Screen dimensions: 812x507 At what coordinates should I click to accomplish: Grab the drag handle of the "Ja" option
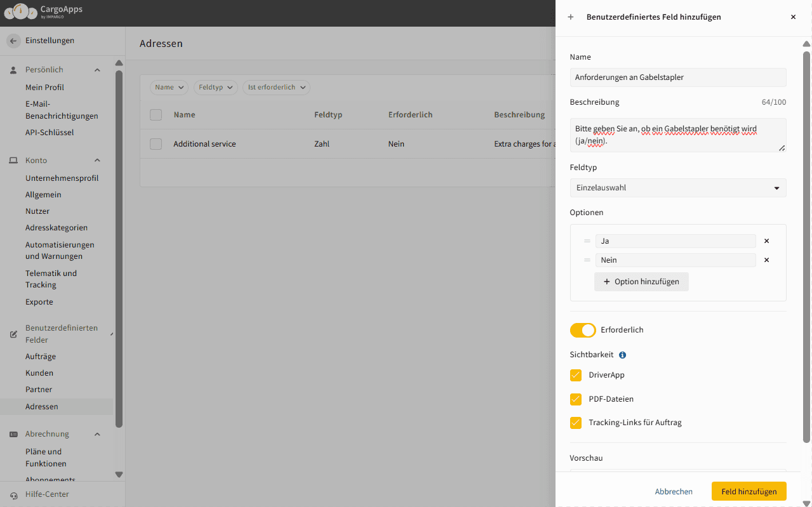[587, 241]
